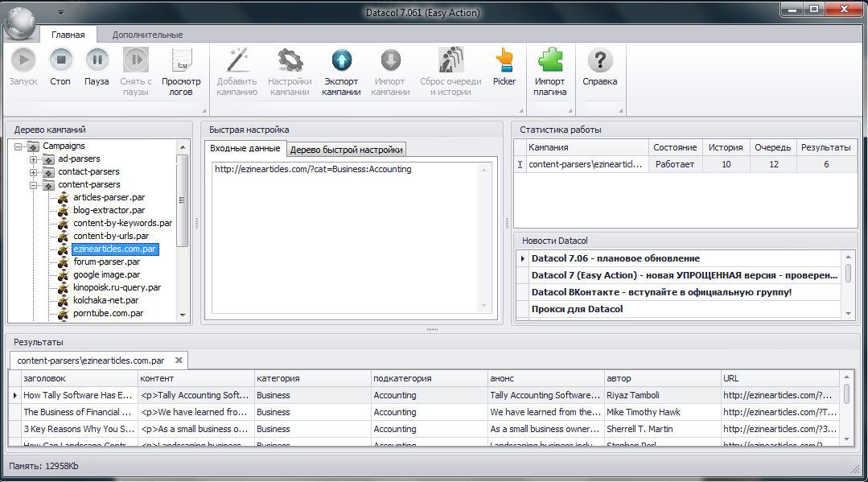Screen dimensions: 868x482
Task: Click the Datacol globe application button
Action: click(20, 23)
